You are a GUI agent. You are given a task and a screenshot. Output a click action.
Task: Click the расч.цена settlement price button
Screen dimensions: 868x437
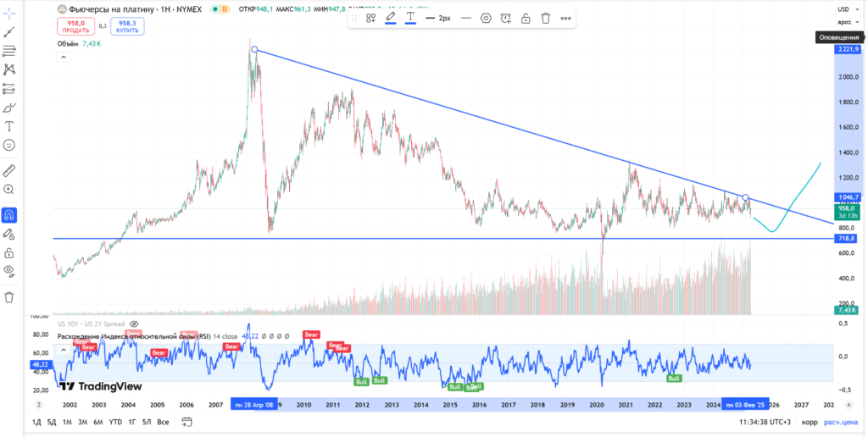click(x=843, y=422)
